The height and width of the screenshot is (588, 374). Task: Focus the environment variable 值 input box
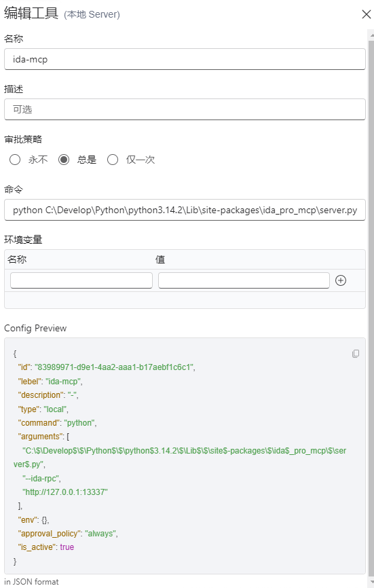(x=244, y=280)
